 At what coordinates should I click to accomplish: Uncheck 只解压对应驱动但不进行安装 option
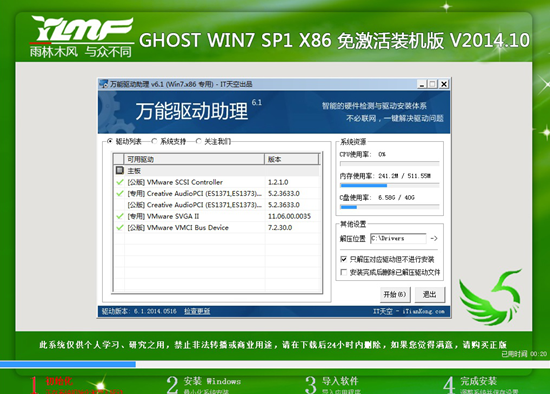[344, 259]
